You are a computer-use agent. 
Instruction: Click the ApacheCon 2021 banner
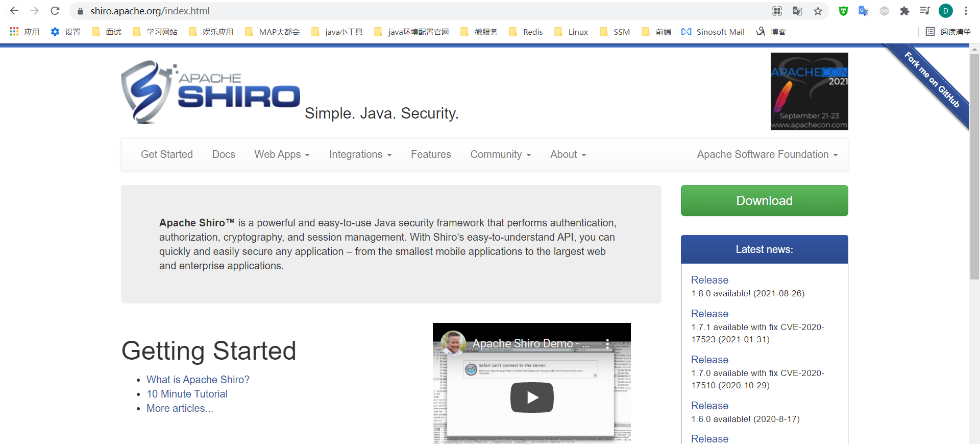coord(809,91)
